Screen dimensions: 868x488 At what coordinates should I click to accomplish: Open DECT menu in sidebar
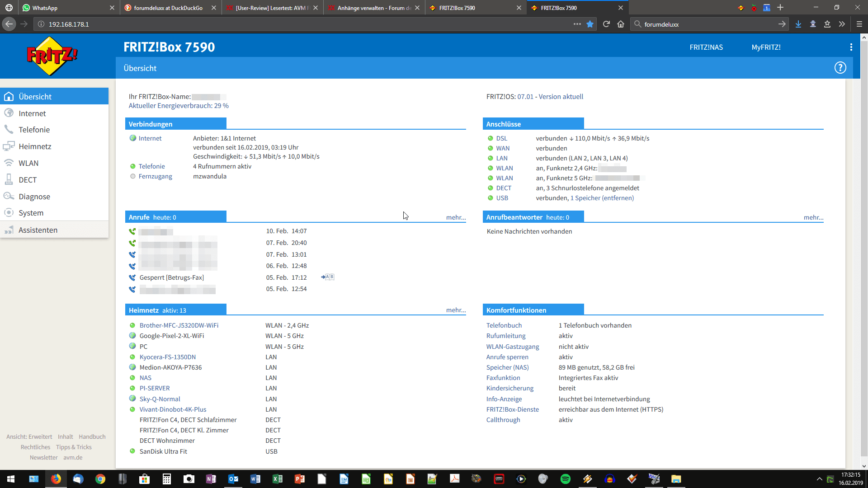pyautogui.click(x=54, y=180)
